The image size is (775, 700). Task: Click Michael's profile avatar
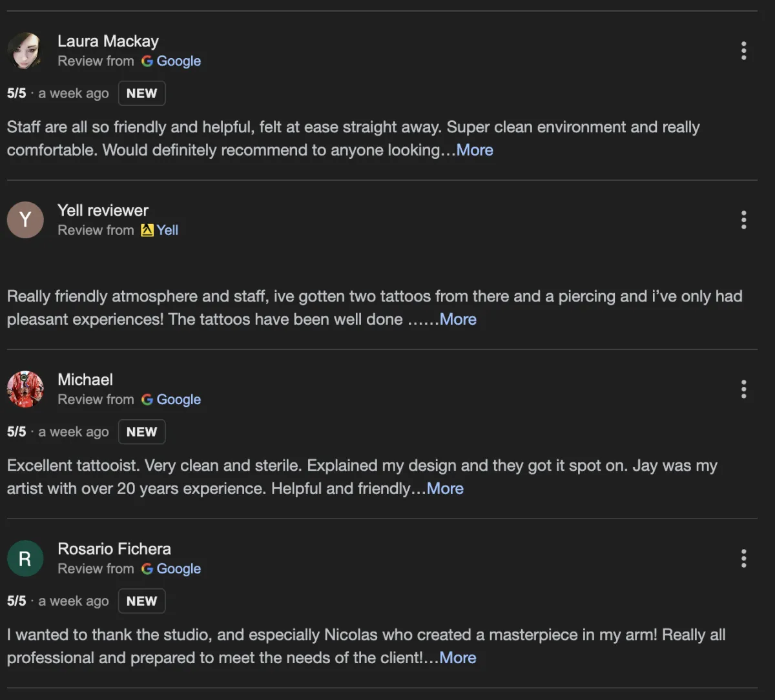click(25, 389)
